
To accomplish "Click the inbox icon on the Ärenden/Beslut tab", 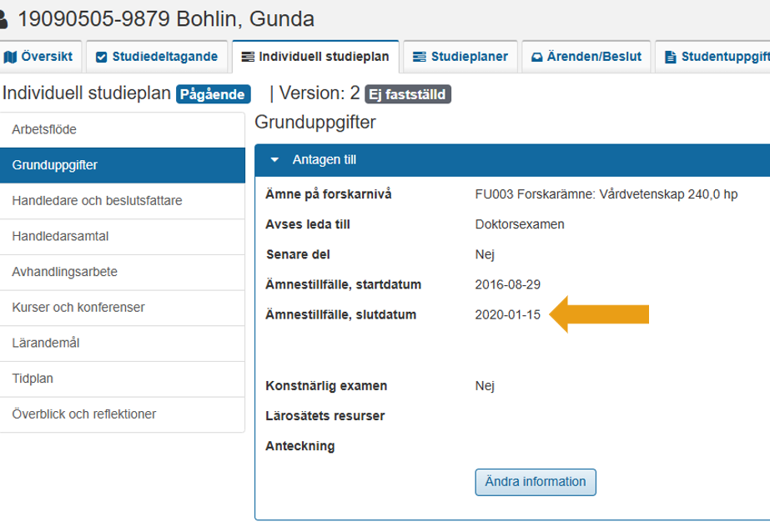I will click(x=536, y=57).
